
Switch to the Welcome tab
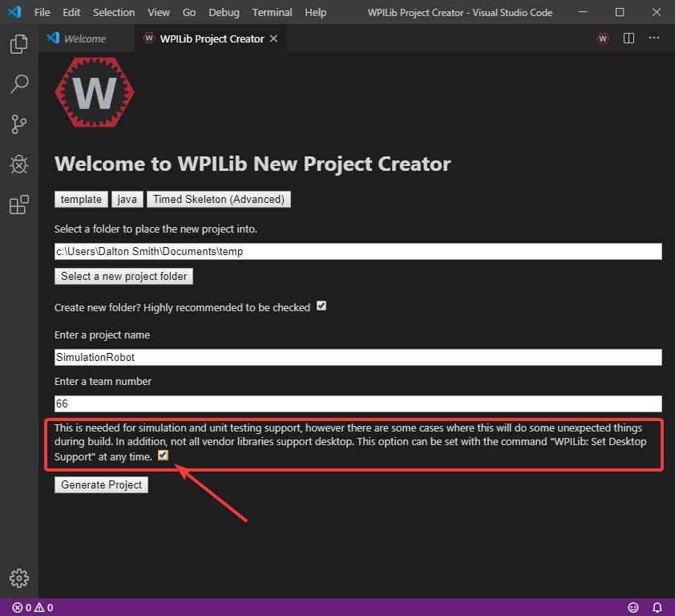tap(84, 38)
